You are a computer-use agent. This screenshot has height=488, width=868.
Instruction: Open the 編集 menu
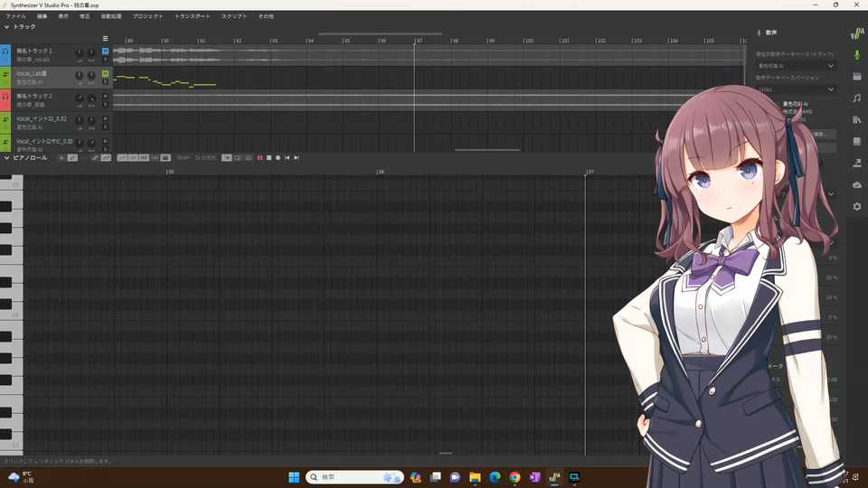pyautogui.click(x=42, y=16)
